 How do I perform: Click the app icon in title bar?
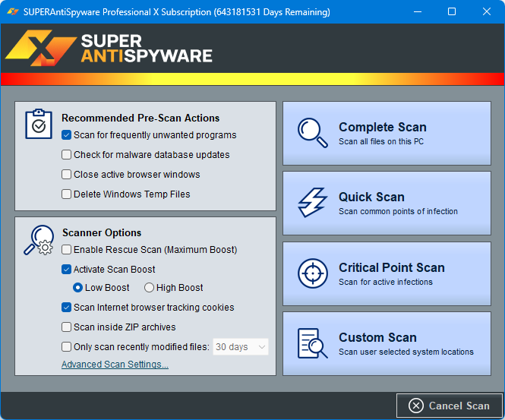coord(13,12)
